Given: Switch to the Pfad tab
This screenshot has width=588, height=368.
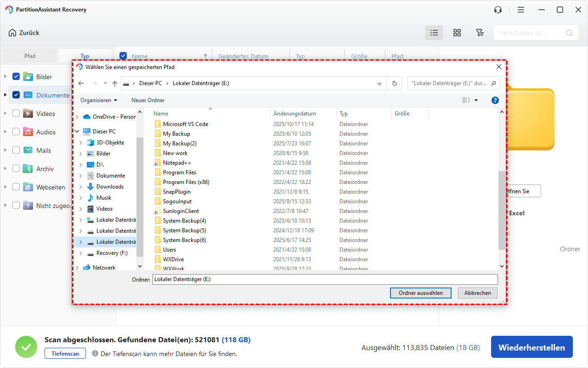Looking at the screenshot, I should (x=30, y=56).
